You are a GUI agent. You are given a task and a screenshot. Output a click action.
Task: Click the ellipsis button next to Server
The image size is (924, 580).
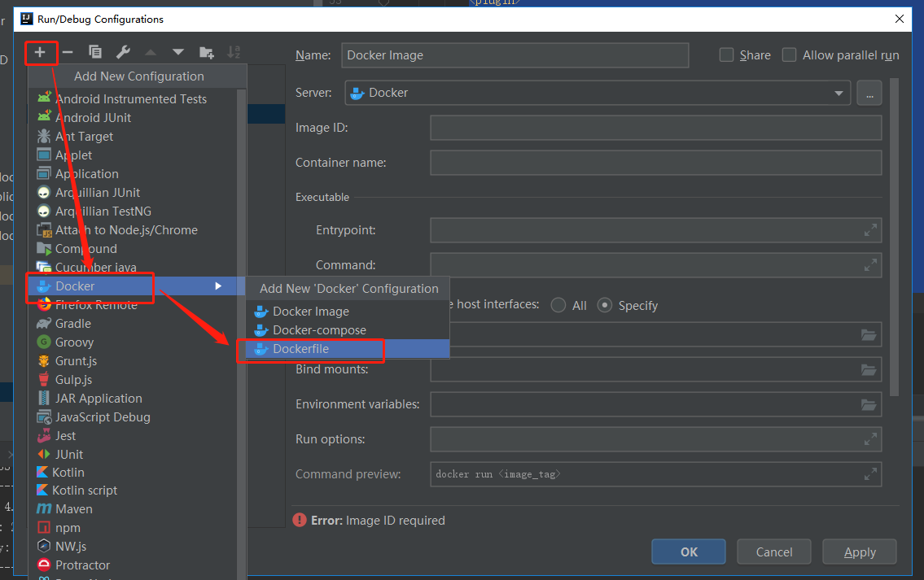pos(869,93)
